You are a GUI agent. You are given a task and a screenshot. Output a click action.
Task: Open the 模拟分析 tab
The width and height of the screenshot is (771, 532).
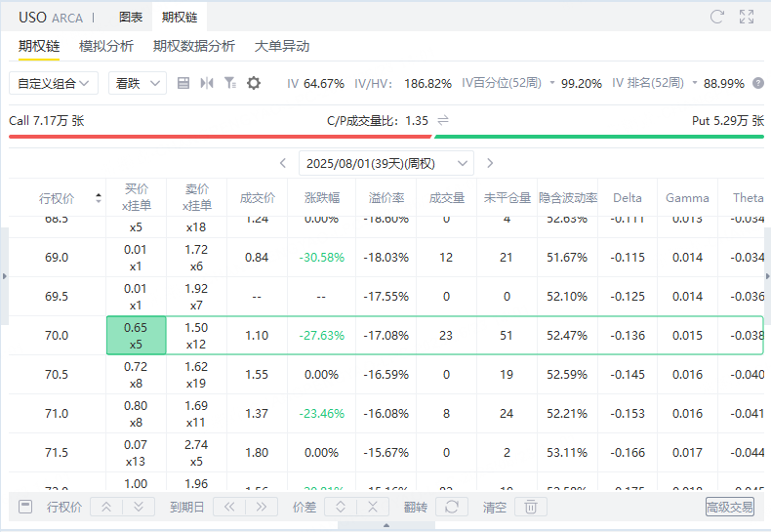click(106, 46)
